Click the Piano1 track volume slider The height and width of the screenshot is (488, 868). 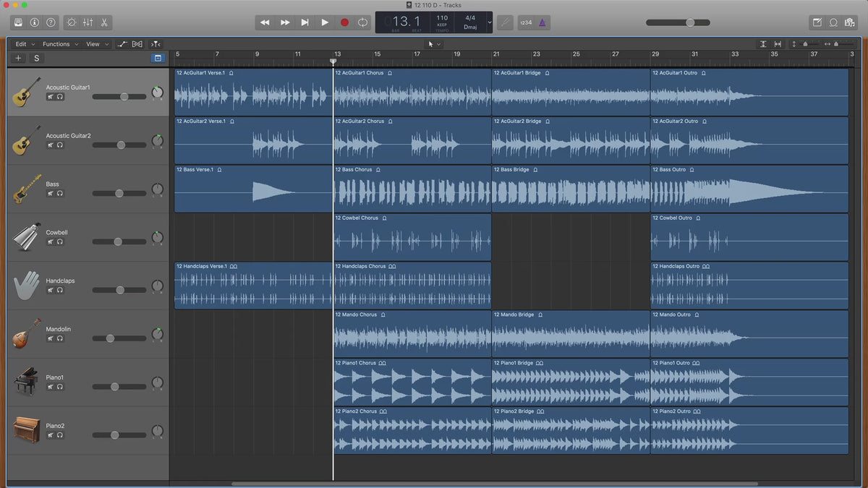[x=114, y=387]
